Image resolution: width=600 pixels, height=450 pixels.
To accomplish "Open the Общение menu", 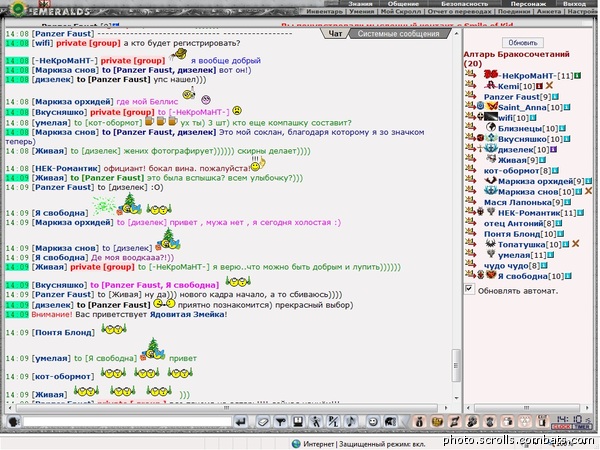I will click(x=403, y=4).
